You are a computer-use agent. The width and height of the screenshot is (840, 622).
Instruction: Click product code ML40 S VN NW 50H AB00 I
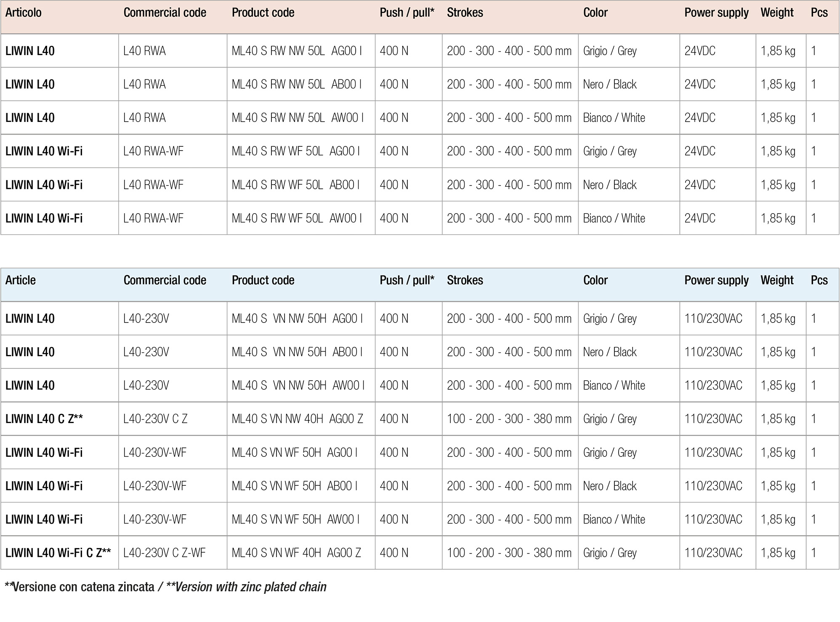pos(297,352)
